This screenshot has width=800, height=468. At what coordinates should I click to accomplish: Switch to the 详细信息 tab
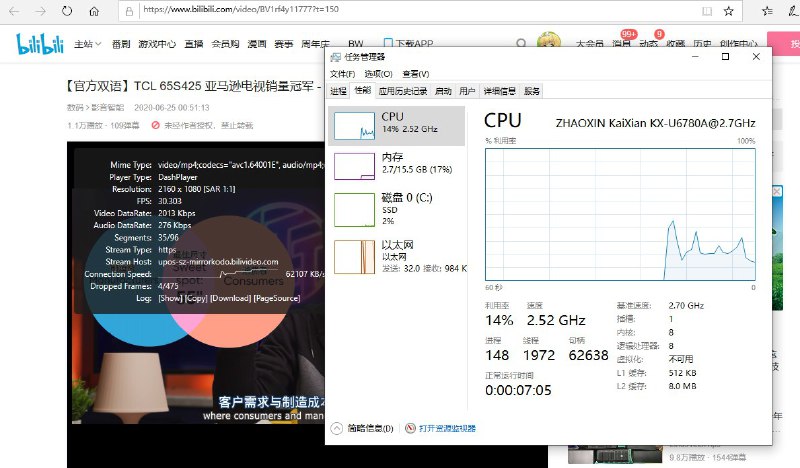tap(499, 91)
